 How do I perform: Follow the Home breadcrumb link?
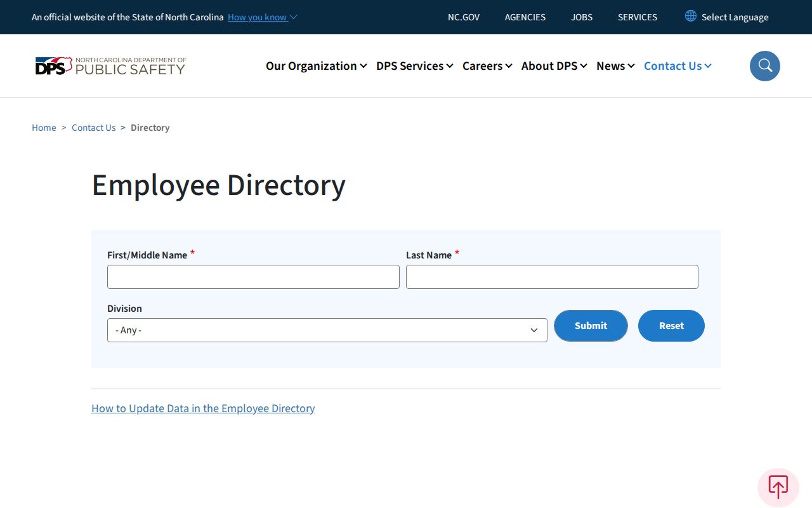click(x=44, y=128)
